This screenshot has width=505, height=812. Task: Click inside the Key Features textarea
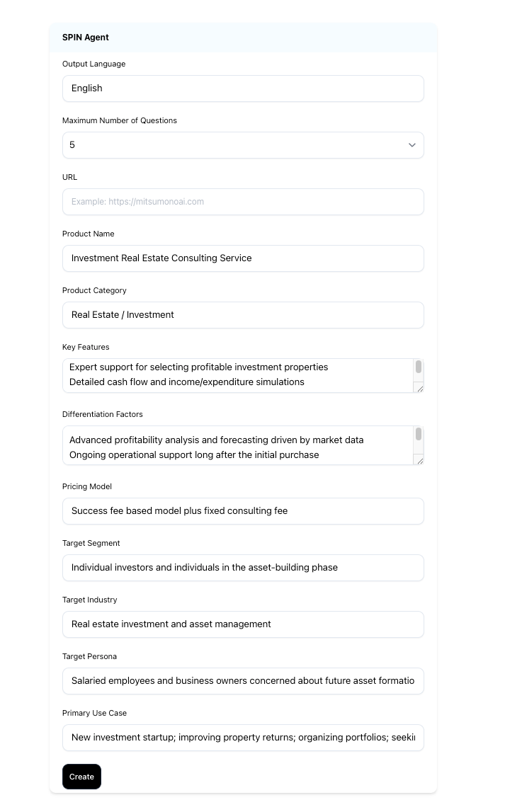click(237, 375)
